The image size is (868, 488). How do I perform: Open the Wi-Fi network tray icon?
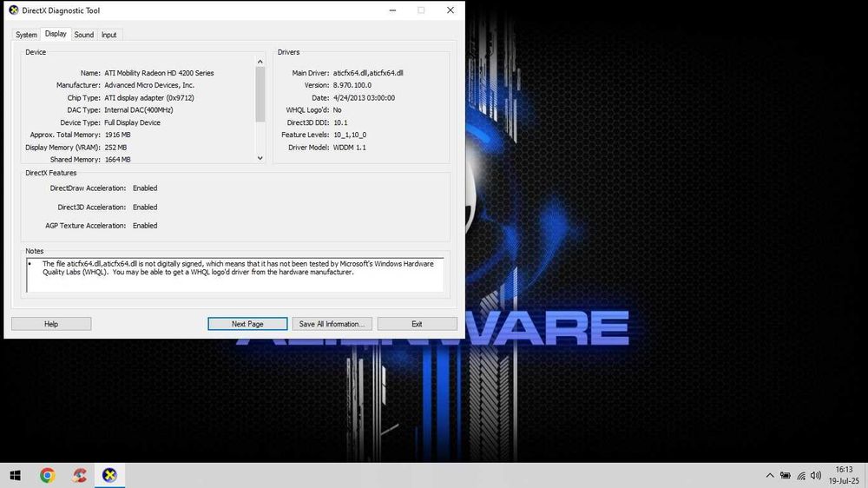coord(801,475)
